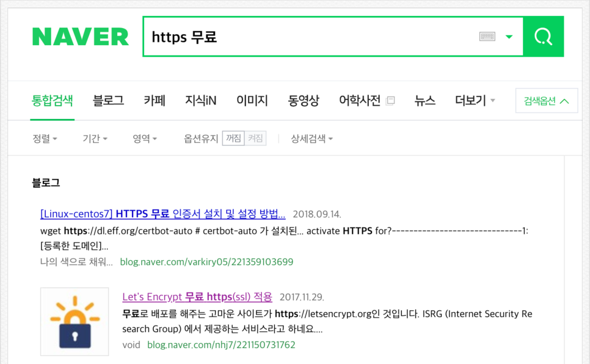Image resolution: width=590 pixels, height=364 pixels.
Task: Click the Let's Encrypt padlock thumbnail
Action: (x=75, y=321)
